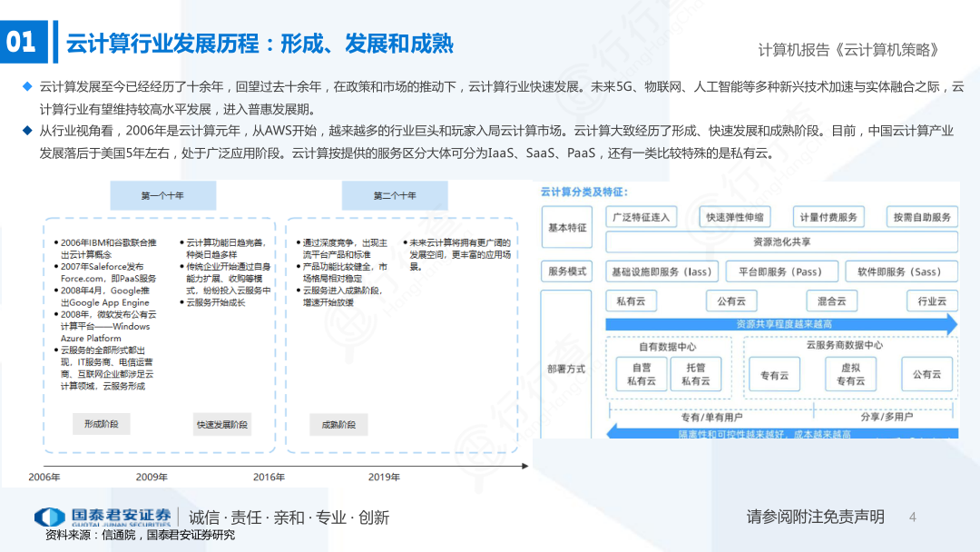Click the 专有云 box

(774, 374)
